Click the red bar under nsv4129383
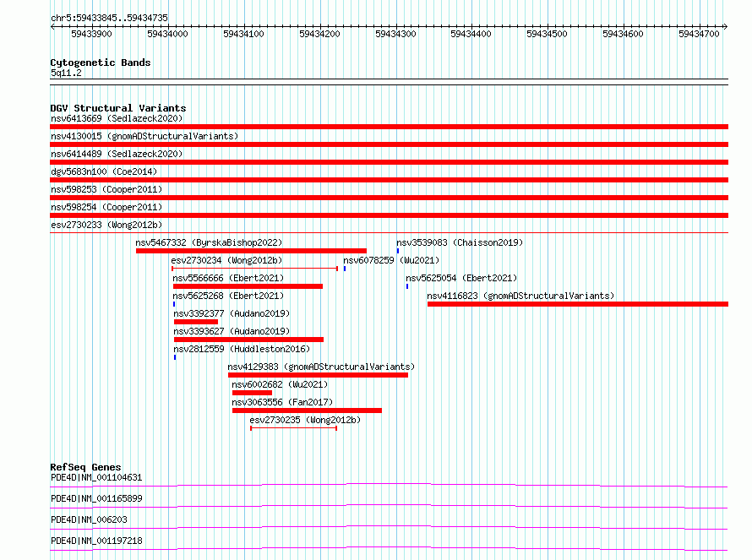This screenshot has height=560, width=752. [x=318, y=375]
